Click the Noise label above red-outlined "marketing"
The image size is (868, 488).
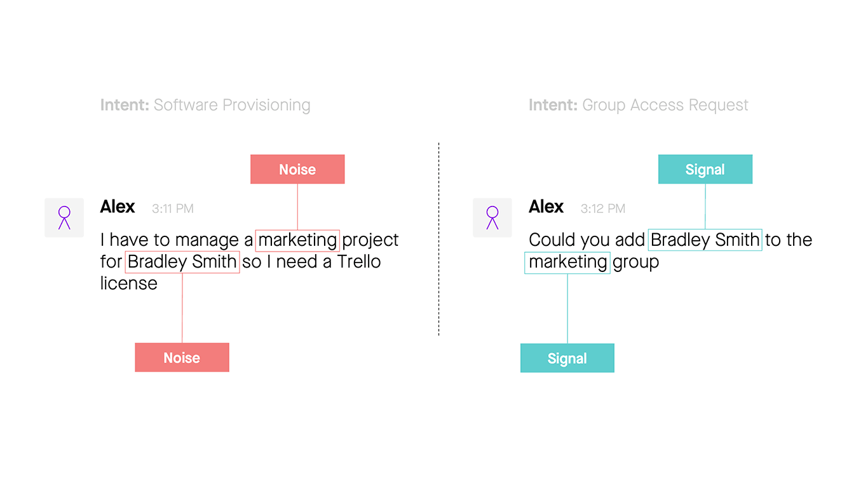click(297, 170)
